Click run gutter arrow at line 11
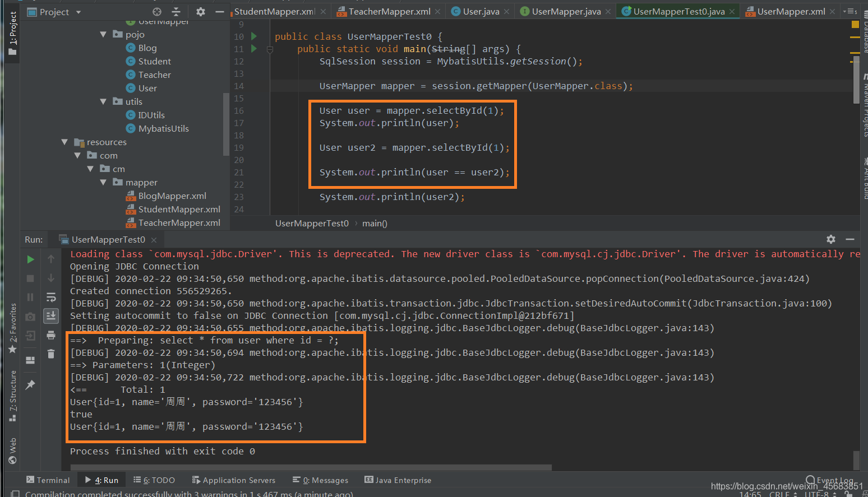This screenshot has width=868, height=497. pyautogui.click(x=254, y=49)
